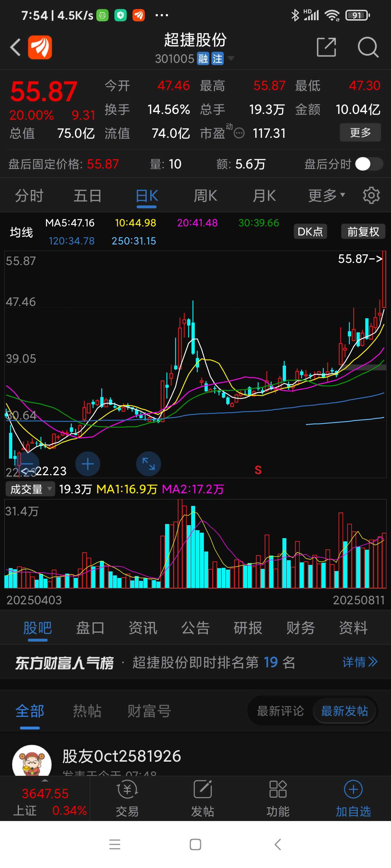391x868 pixels.
Task: Select the 全部 posts filter
Action: [x=30, y=711]
